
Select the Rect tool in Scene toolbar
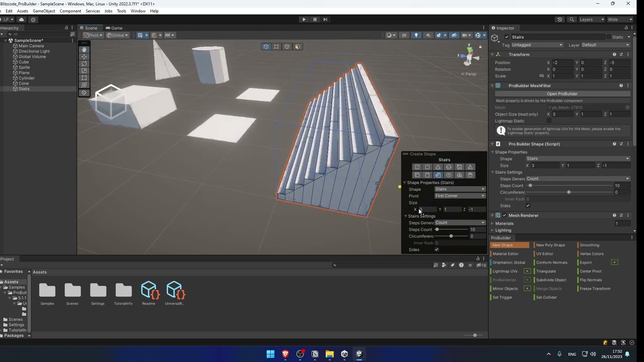[x=84, y=78]
